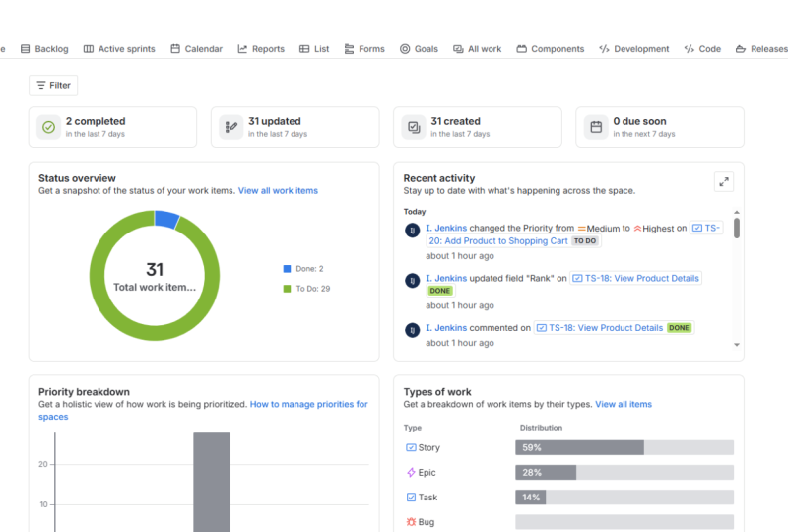Viewport: 788px width, 532px height.
Task: Click the due soon calendar icon
Action: tap(596, 127)
